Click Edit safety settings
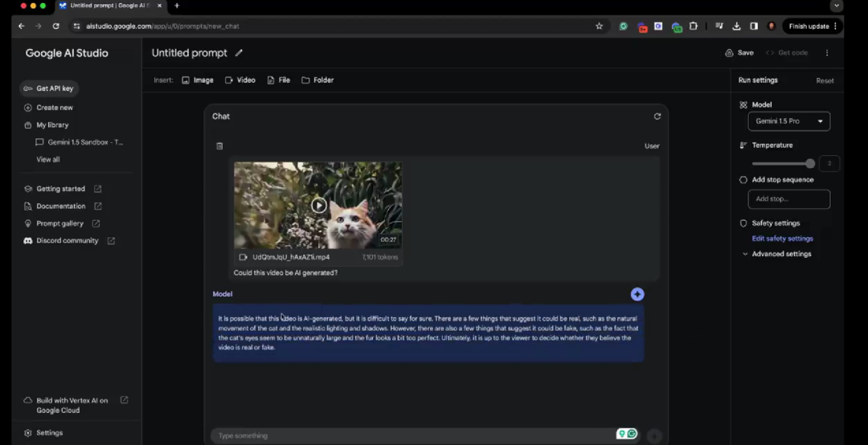The image size is (868, 445). pos(782,239)
